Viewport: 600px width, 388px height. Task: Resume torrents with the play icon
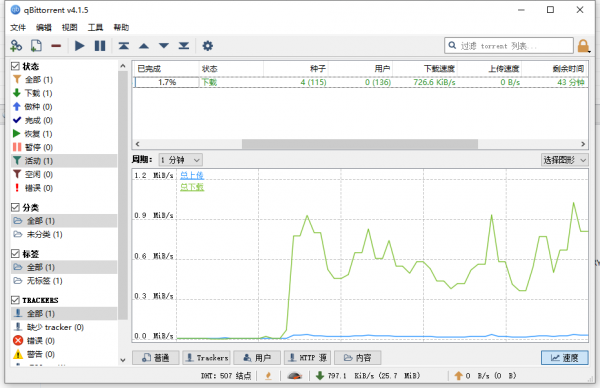click(x=80, y=46)
